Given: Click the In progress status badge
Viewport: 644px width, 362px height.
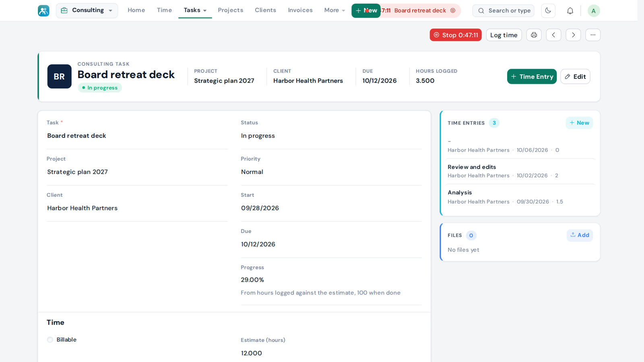Looking at the screenshot, I should point(100,88).
